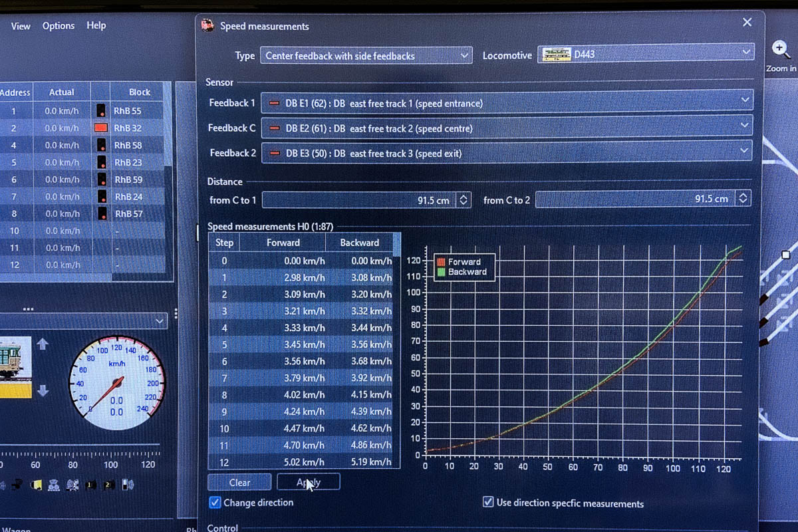Screen dimensions: 798x532
Task: Open the Help menu
Action: (x=96, y=25)
